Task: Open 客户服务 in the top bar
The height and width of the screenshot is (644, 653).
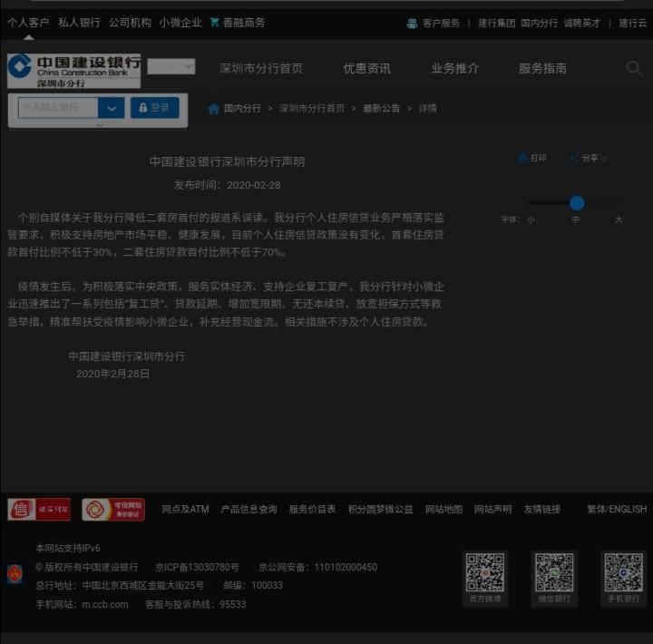Action: [441, 24]
